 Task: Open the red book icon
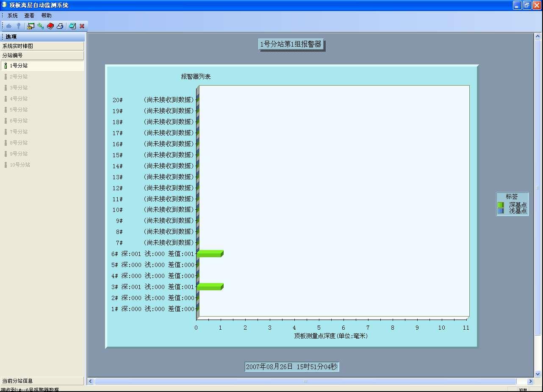50,26
